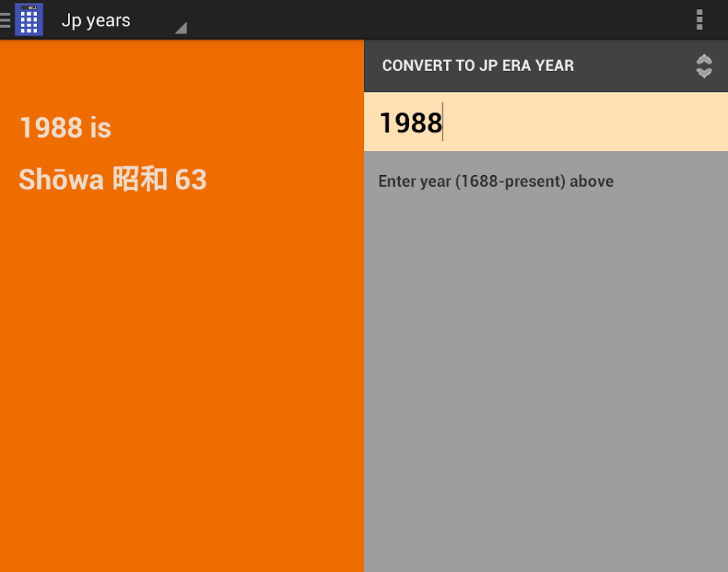Screen dimensions: 728x572
Task: Open the navigation drawer hamburger icon
Action: pyautogui.click(x=4, y=20)
